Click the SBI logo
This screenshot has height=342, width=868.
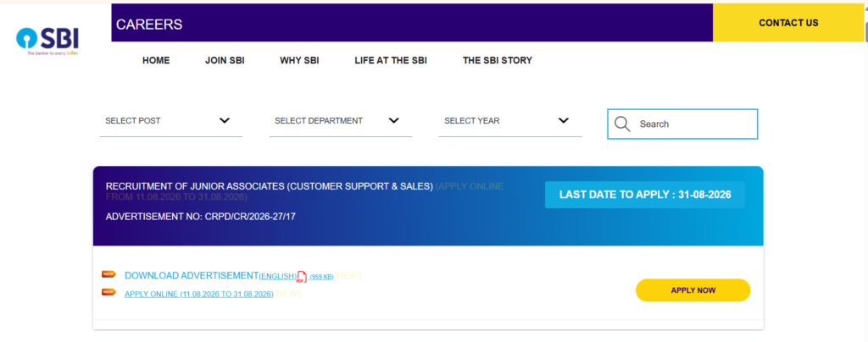[47, 41]
